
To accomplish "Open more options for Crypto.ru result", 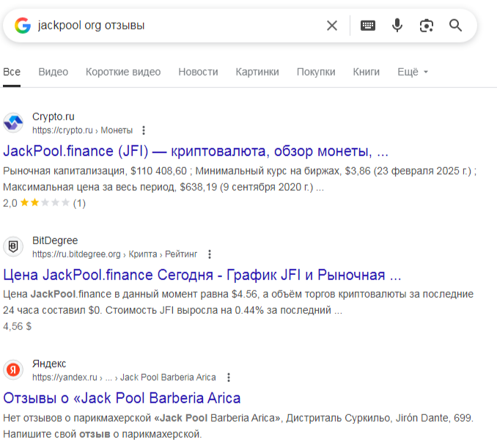I will [x=144, y=131].
